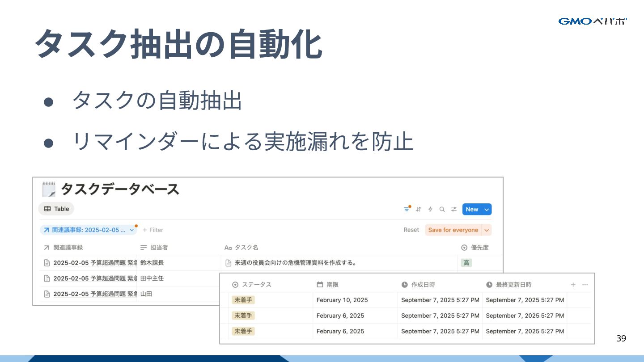This screenshot has width=644, height=362.
Task: Select the Table view tab
Action: (56, 209)
